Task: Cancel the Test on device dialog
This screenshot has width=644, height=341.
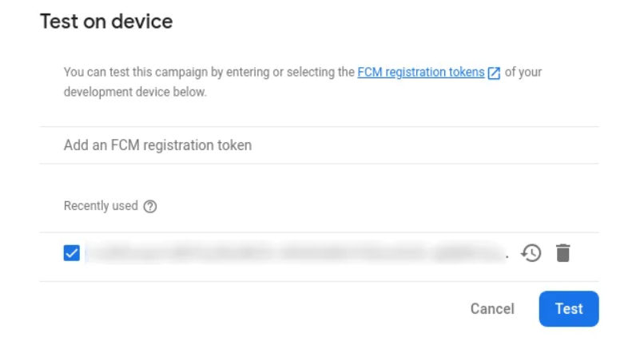Action: pos(492,308)
